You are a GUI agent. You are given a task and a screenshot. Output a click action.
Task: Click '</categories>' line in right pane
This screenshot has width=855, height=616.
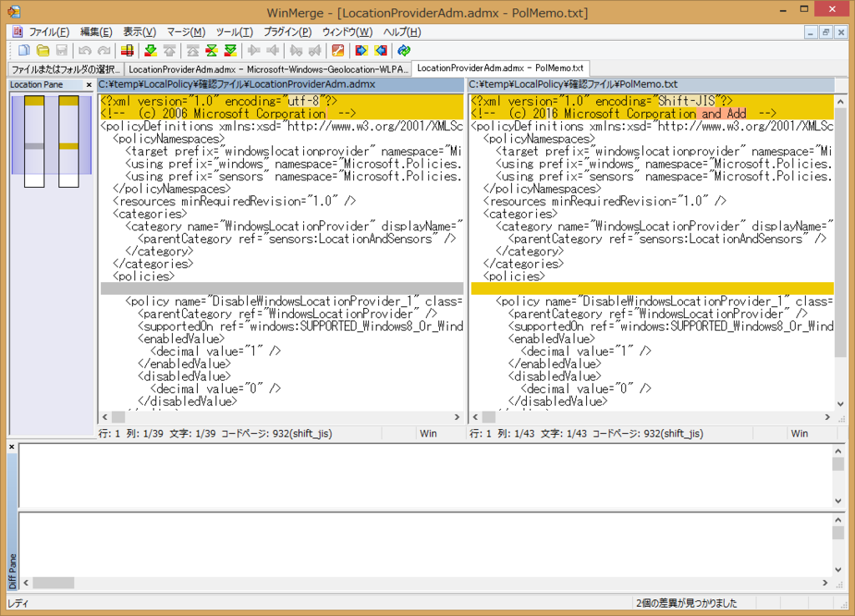click(x=524, y=263)
